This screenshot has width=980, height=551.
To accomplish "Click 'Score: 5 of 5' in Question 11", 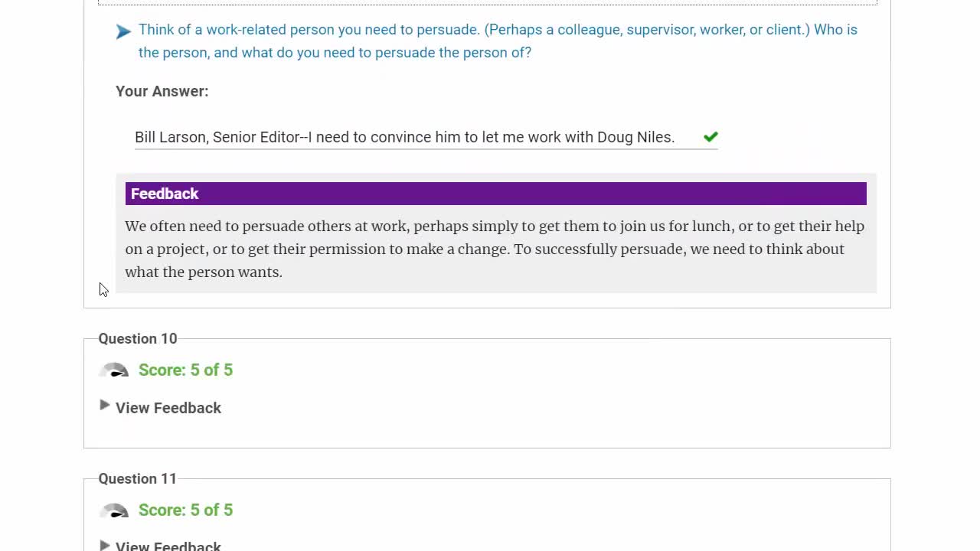I will tap(185, 510).
